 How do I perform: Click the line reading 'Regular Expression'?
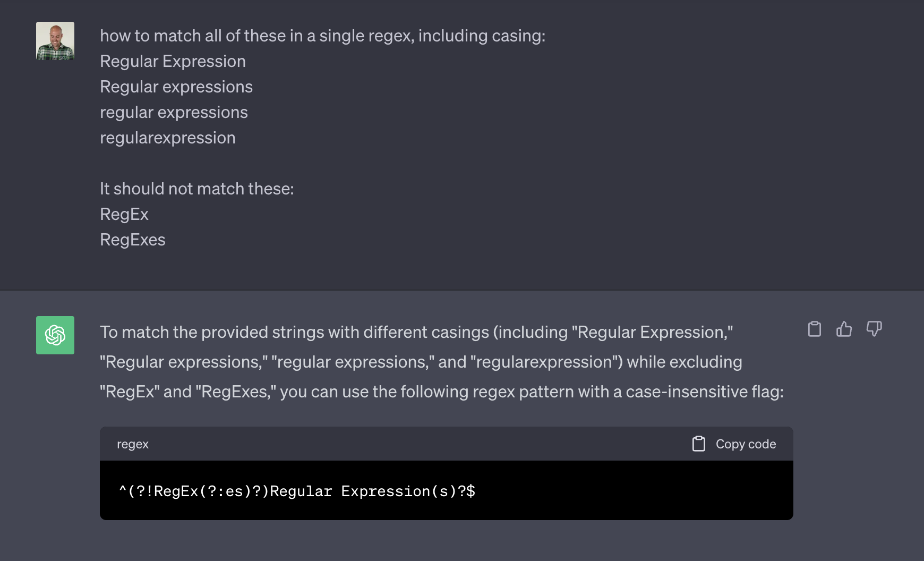point(173,61)
